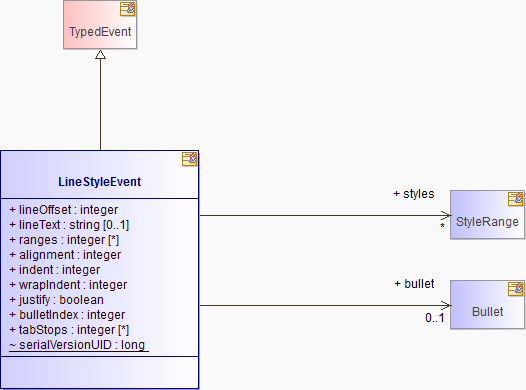Select the tabStops : integer attribute
Image resolution: width=526 pixels, height=390 pixels.
point(69,330)
